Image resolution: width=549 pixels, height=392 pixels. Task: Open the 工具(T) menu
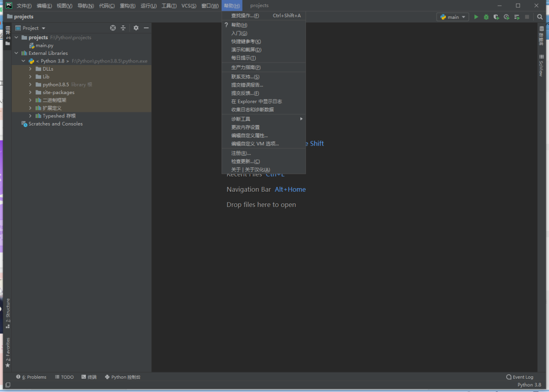[x=169, y=6]
